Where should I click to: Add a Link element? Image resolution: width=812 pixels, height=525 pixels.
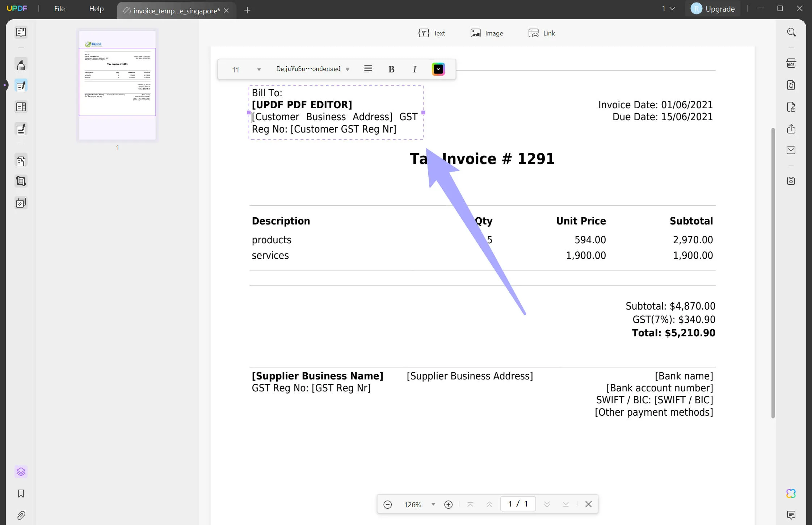pos(542,33)
